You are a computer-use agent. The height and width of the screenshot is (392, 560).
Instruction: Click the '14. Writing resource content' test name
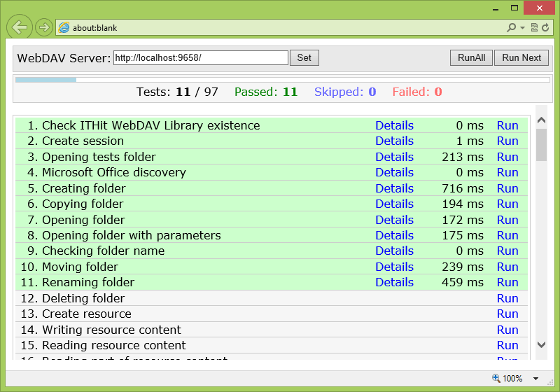click(x=101, y=330)
